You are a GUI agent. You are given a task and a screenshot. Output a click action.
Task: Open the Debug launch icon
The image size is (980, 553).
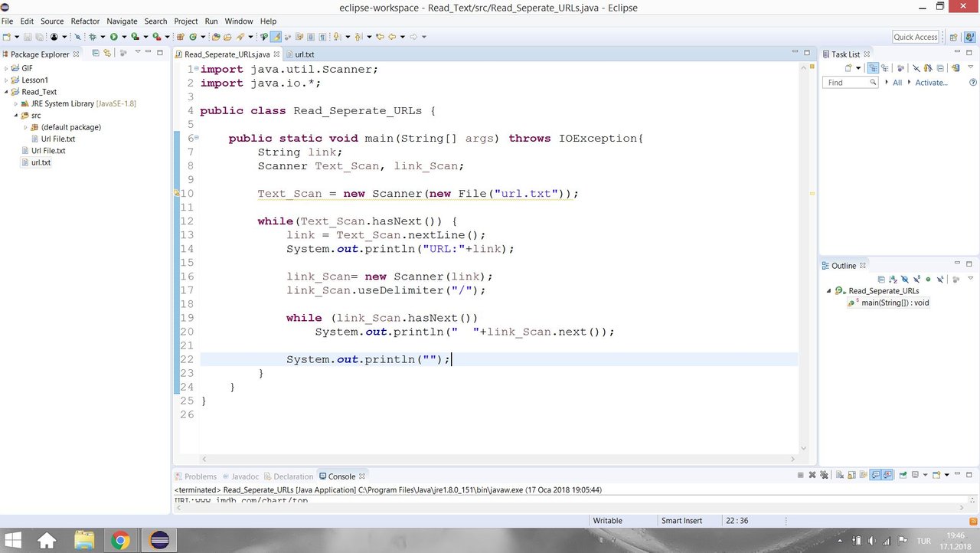pyautogui.click(x=93, y=37)
